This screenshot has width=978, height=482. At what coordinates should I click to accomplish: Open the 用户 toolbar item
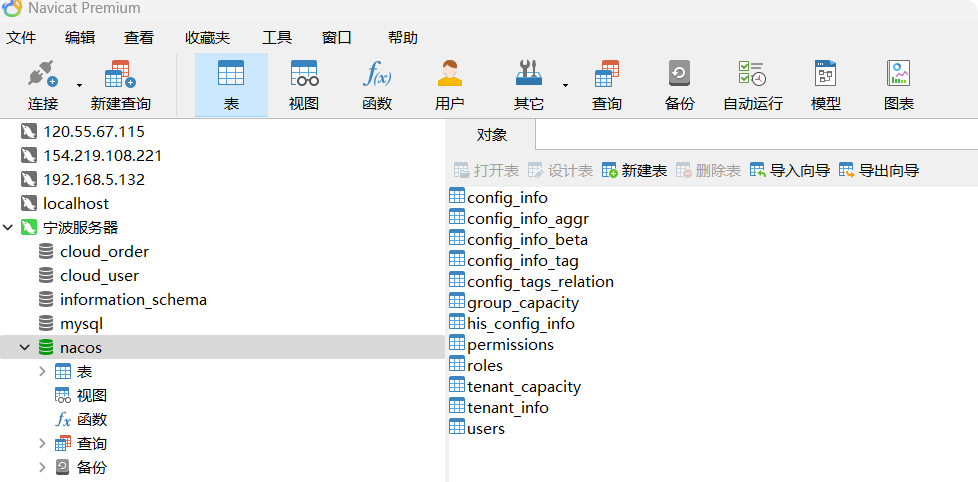click(x=449, y=85)
